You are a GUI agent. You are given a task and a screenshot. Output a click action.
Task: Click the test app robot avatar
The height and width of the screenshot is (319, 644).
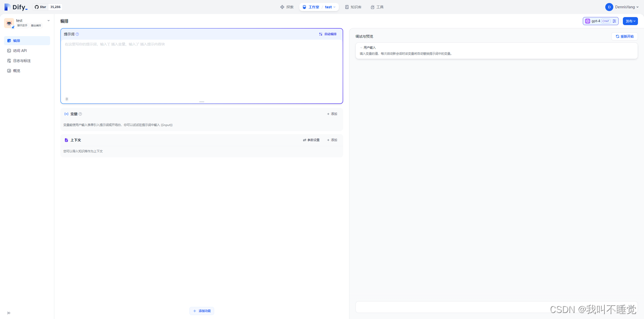pos(9,23)
